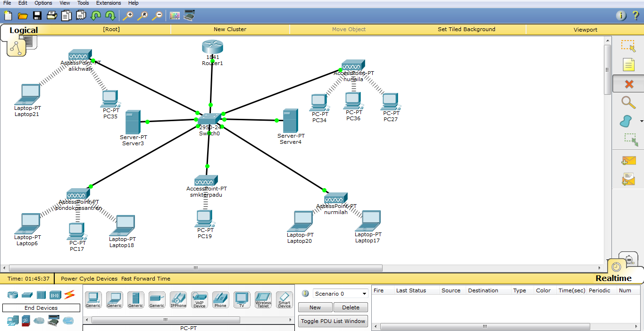Click the Copy toolbar icon
This screenshot has width=644, height=331.
pos(66,16)
